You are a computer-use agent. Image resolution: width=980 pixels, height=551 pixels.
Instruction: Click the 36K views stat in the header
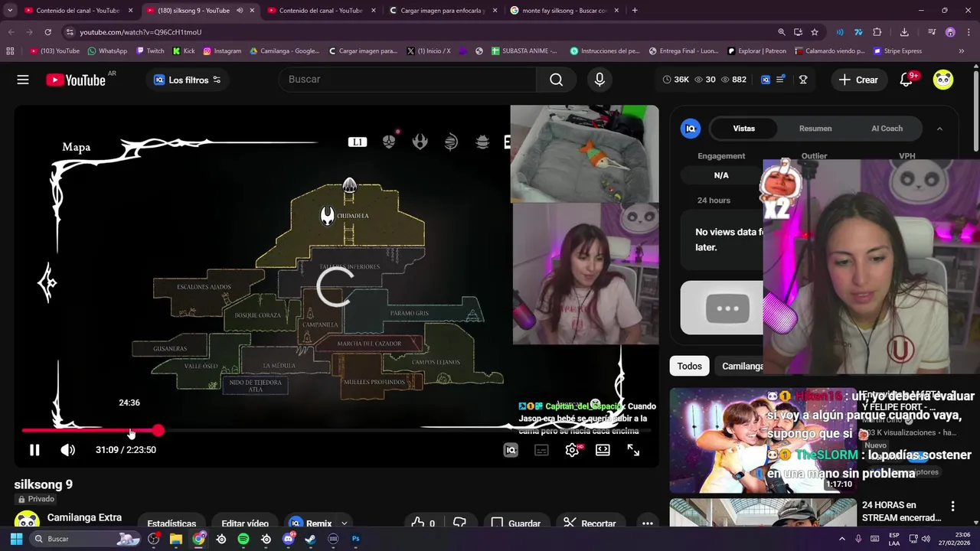click(x=676, y=80)
